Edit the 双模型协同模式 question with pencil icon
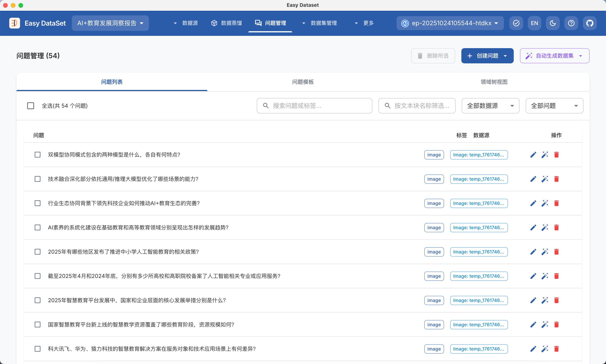 [x=533, y=155]
